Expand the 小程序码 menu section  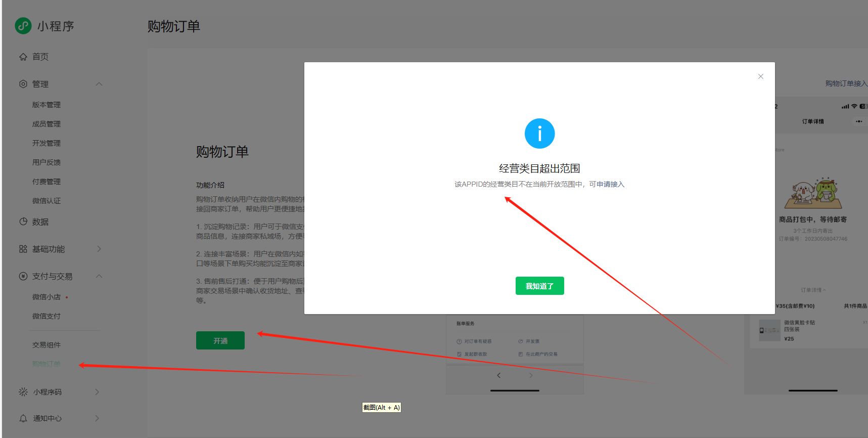97,392
